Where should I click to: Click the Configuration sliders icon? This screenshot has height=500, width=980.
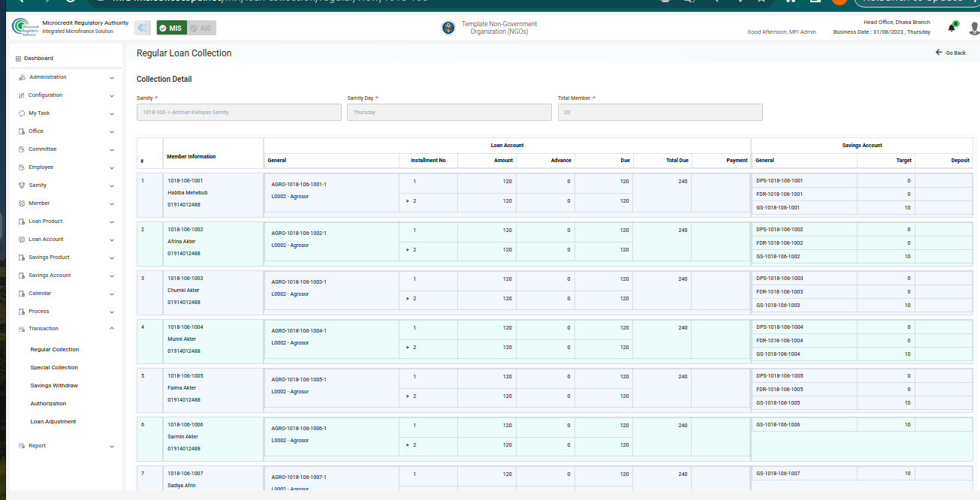(22, 95)
